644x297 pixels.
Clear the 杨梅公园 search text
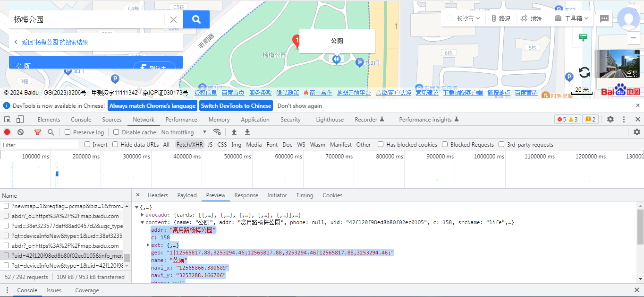(x=173, y=19)
